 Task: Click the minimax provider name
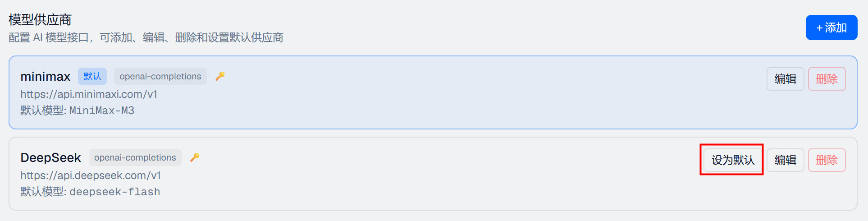click(46, 77)
